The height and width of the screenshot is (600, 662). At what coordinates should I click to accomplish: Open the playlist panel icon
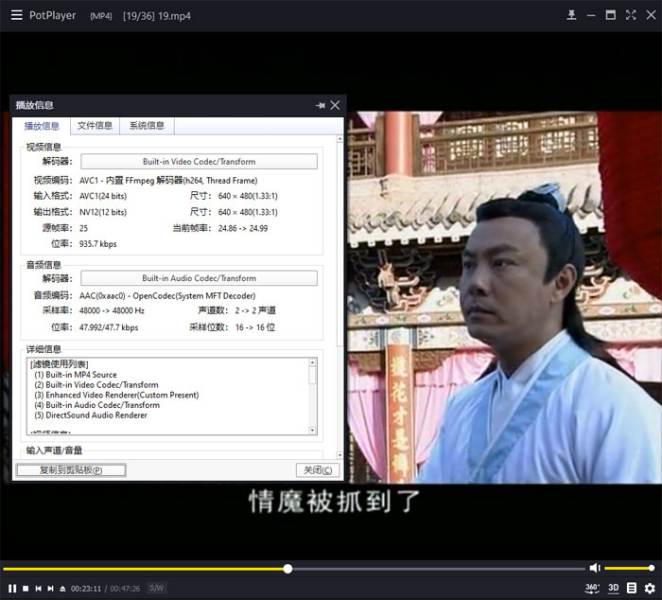(632, 588)
